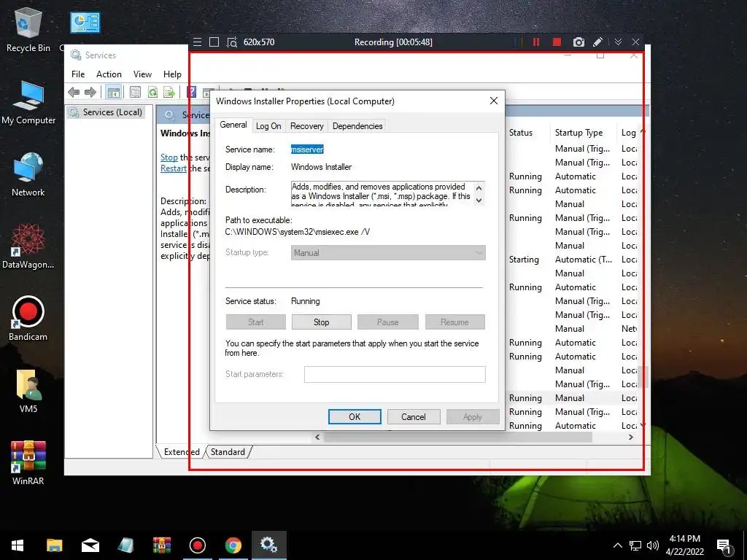Image resolution: width=747 pixels, height=560 pixels.
Task: Switch to the Standard view tab
Action: click(228, 452)
